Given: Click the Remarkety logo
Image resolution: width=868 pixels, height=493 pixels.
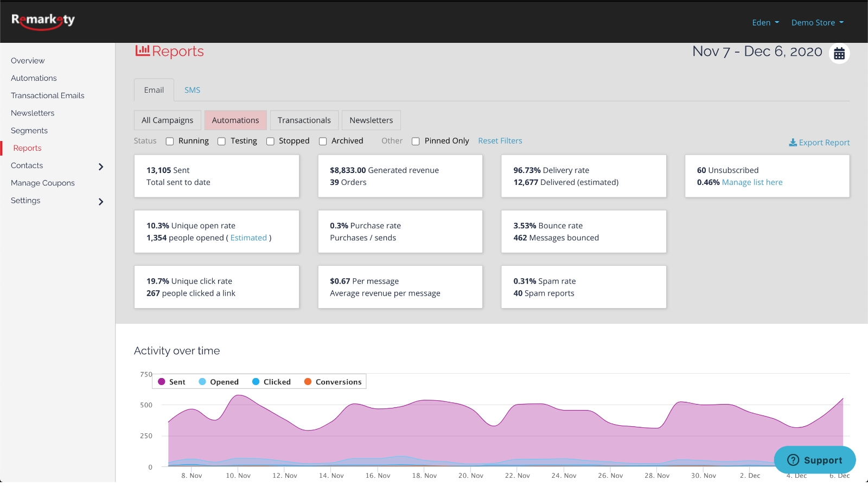Looking at the screenshot, I should (43, 21).
